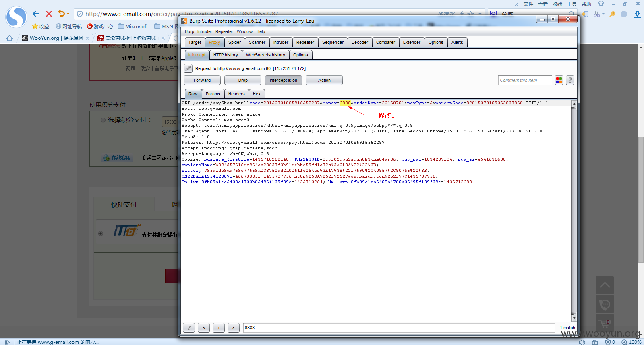Click the 100% zoom indicator in status bar

[632, 342]
